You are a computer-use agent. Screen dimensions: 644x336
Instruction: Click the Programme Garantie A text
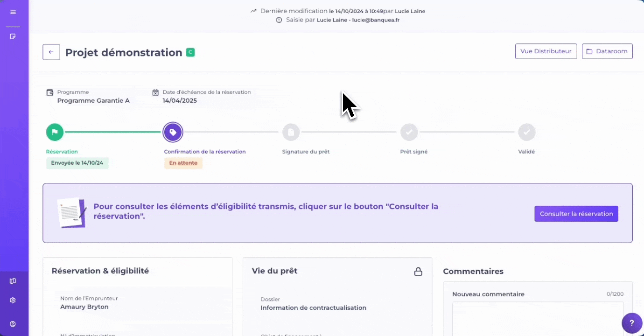click(93, 100)
